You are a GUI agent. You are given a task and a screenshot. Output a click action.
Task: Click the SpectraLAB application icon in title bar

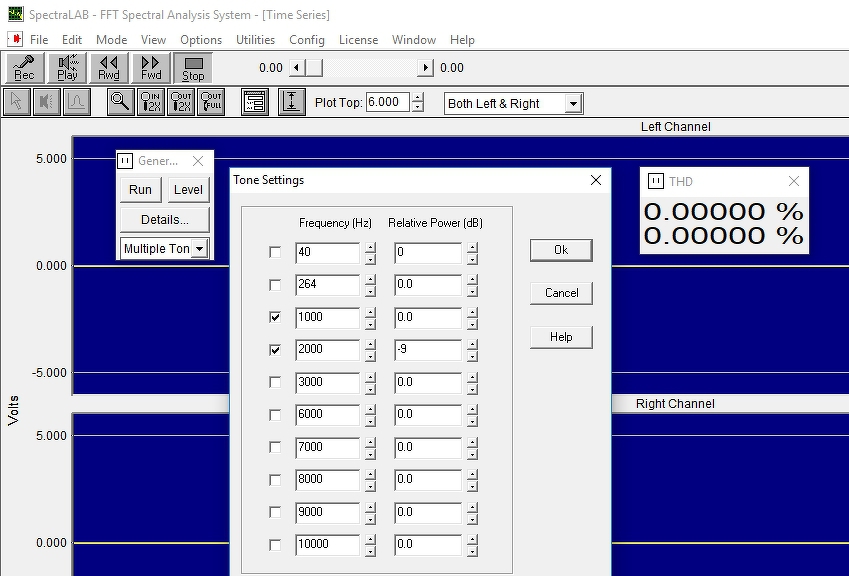click(x=16, y=14)
